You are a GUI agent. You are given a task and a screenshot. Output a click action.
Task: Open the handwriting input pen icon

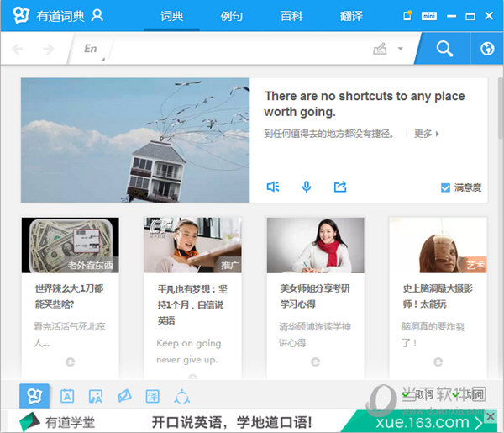381,49
